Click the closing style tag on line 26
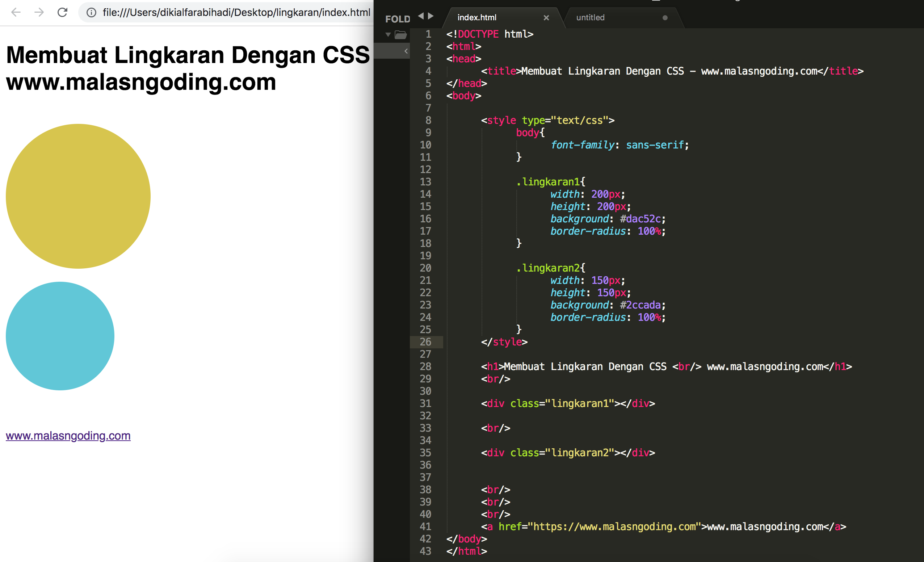Screen dimensions: 924x562 point(504,342)
